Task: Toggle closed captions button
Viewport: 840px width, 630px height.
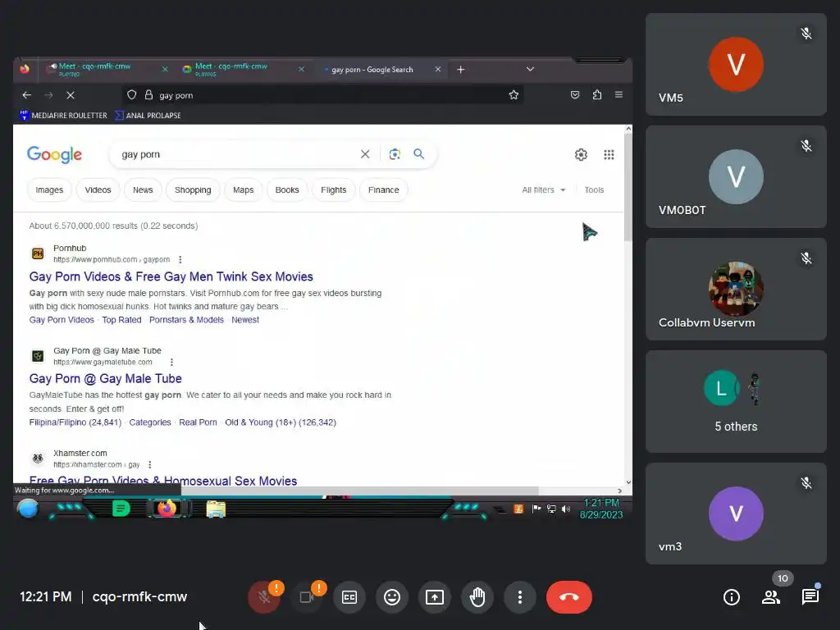Action: (x=349, y=597)
